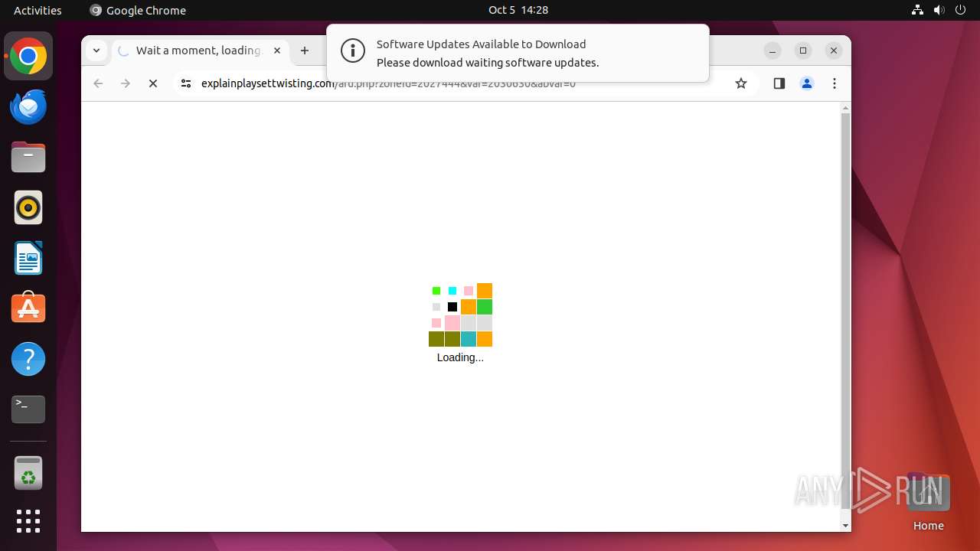Click the colorful loading squares animation
The image size is (980, 551).
[x=460, y=315]
